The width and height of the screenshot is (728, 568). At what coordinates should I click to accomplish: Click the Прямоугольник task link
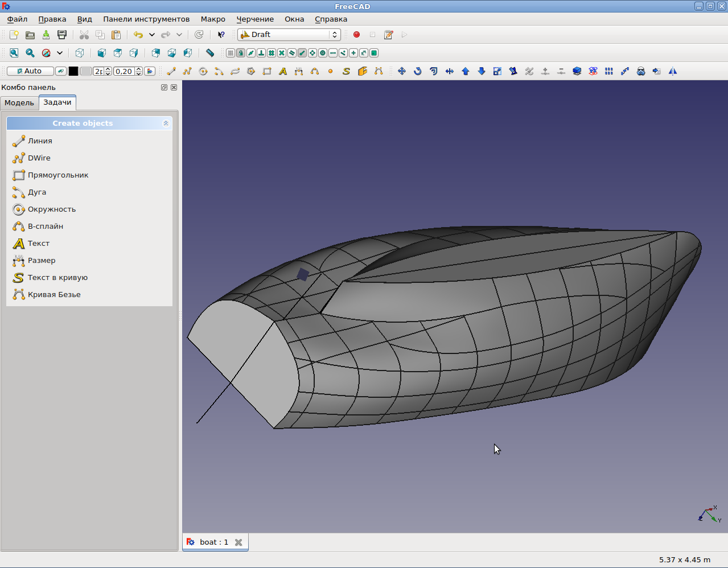[x=58, y=175]
